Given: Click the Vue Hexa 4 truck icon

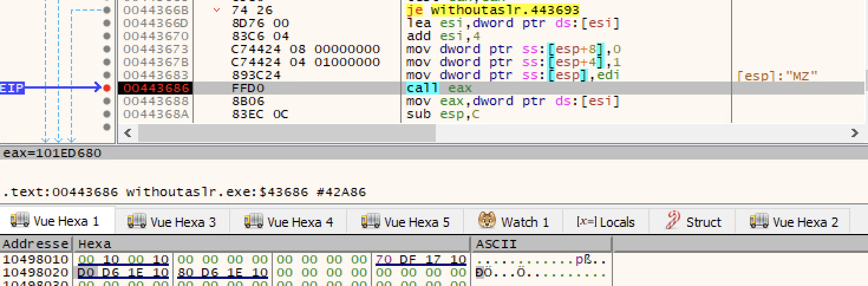Looking at the screenshot, I should click(x=253, y=221).
